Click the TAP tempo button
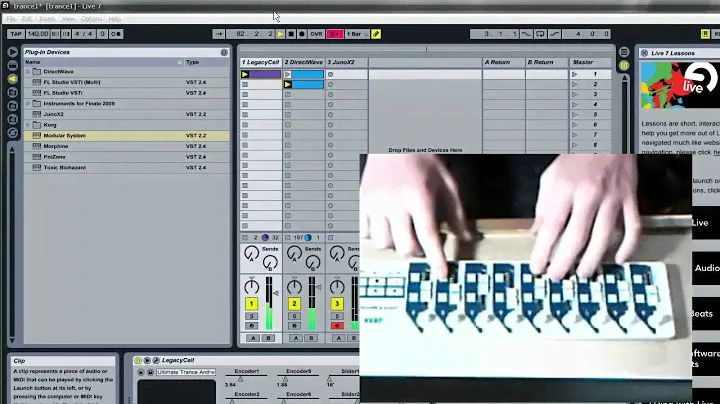720x404 pixels. point(15,34)
